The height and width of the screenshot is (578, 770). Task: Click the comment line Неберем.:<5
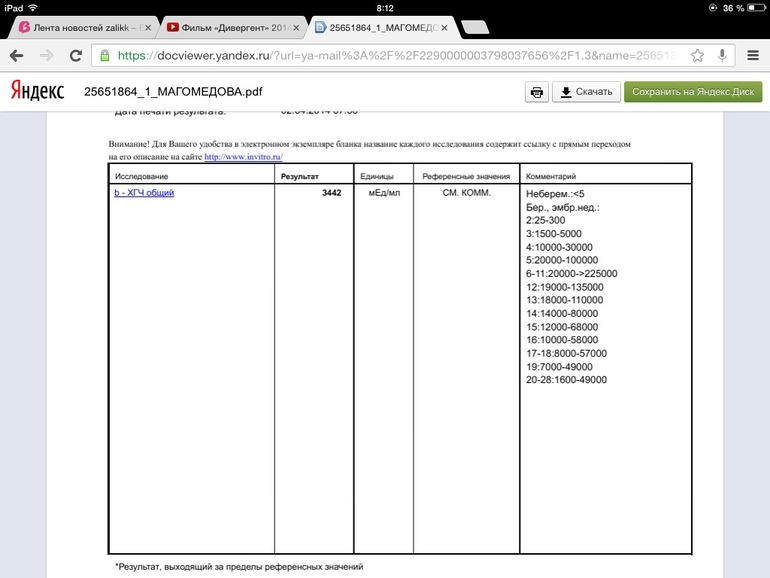555,194
